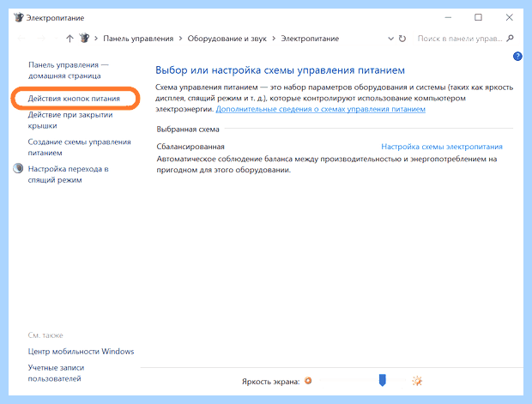The height and width of the screenshot is (404, 532).
Task: Go to Панель управления breadcrumb
Action: (x=138, y=39)
